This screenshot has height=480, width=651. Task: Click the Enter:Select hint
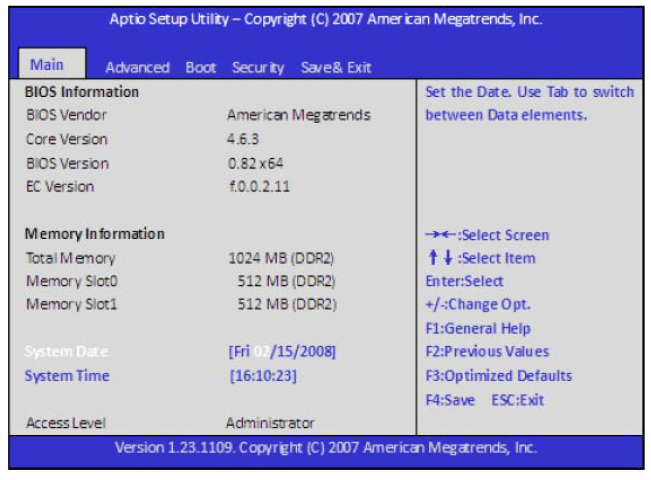click(x=465, y=282)
